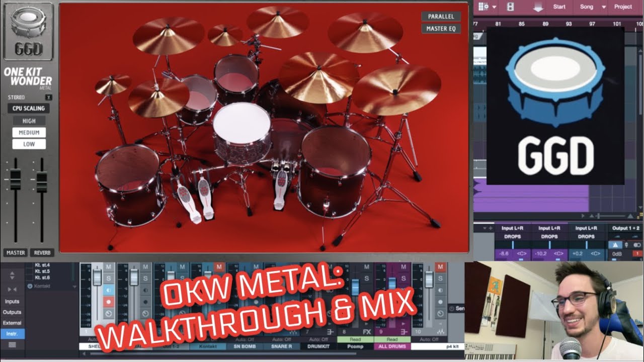Image resolution: width=644 pixels, height=362 pixels.
Task: Open Read automation mode on Pcomp
Action: coord(355,339)
